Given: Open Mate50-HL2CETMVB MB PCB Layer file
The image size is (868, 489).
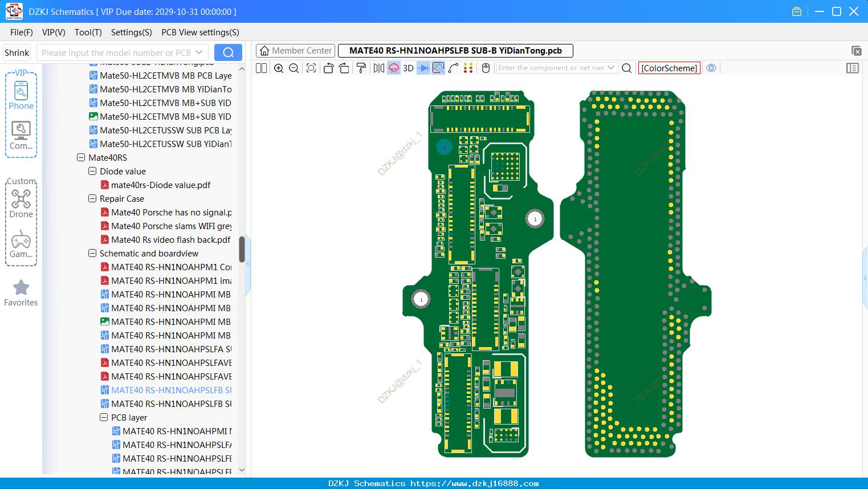Looking at the screenshot, I should click(x=161, y=75).
